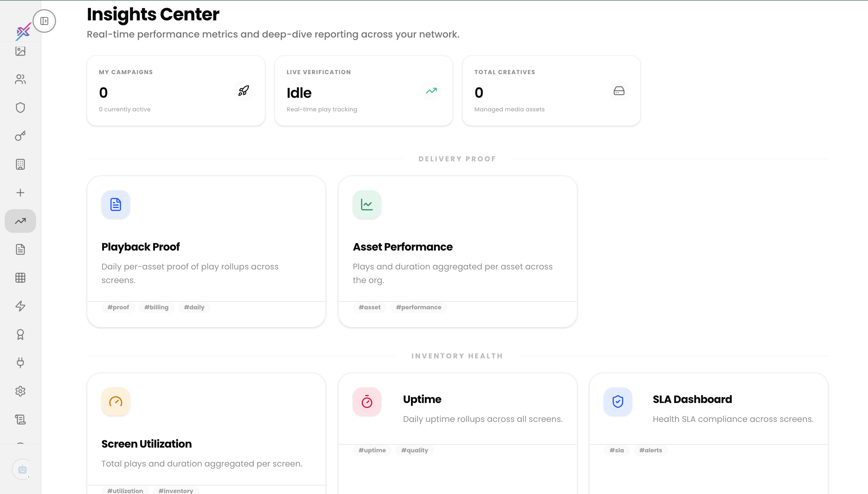The height and width of the screenshot is (494, 868).
Task: Open the users icon in sidebar
Action: (20, 79)
